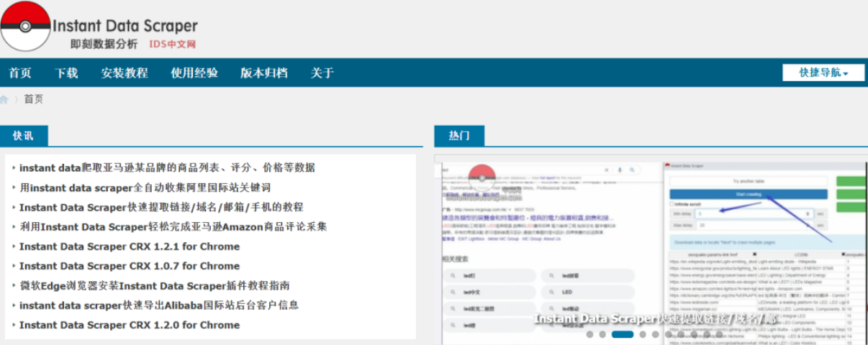
Task: Click the last carousel indicator dot
Action: point(720,334)
